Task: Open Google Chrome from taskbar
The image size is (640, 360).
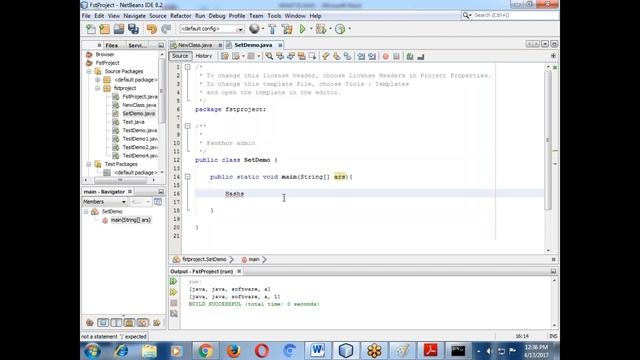Action: [x=206, y=351]
